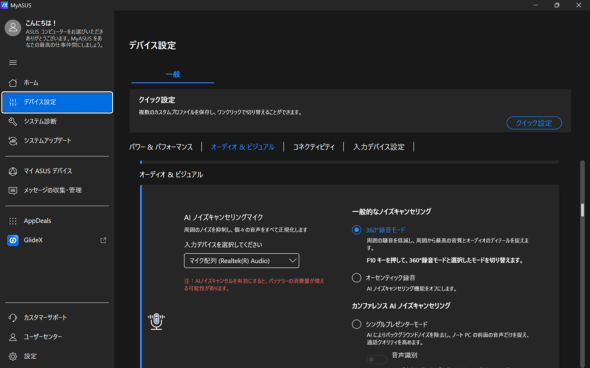590x368 pixels.
Task: Click the GlideX app icon
Action: coord(13,240)
